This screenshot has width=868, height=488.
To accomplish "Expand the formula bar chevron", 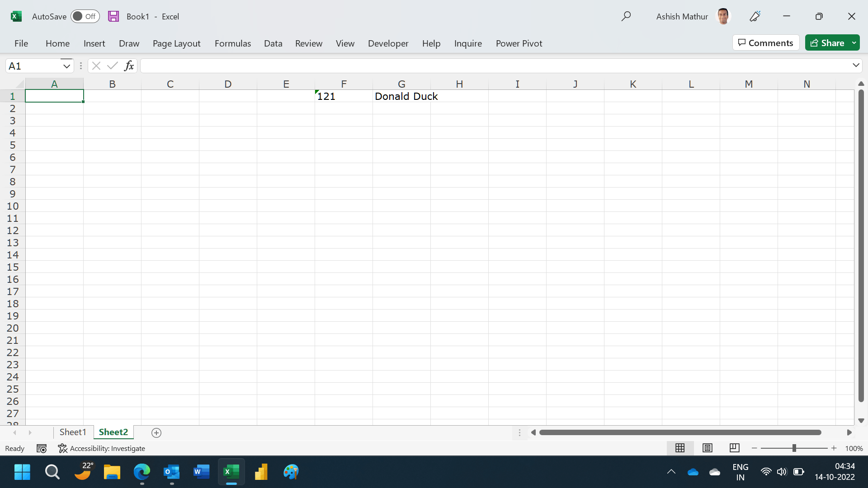I will 856,66.
